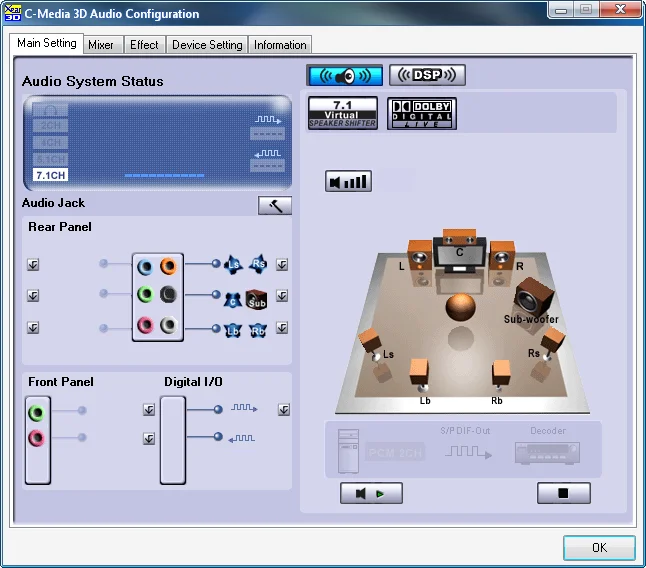Switch to DSP mode button

(427, 75)
